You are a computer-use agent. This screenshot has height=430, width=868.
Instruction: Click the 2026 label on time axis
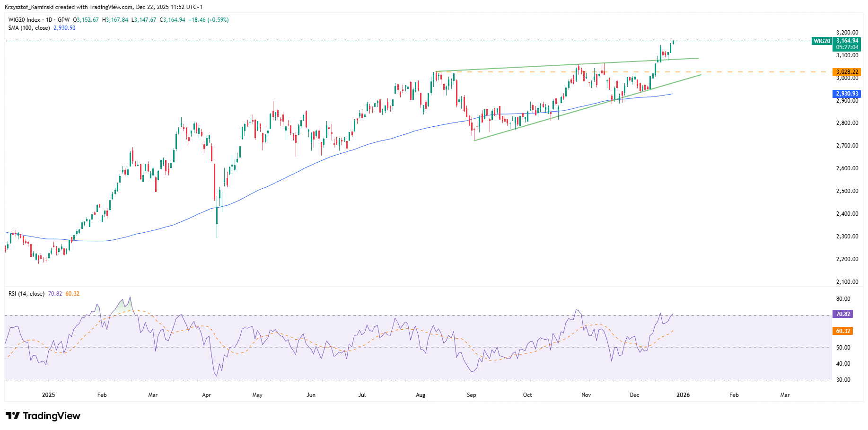[x=683, y=395]
